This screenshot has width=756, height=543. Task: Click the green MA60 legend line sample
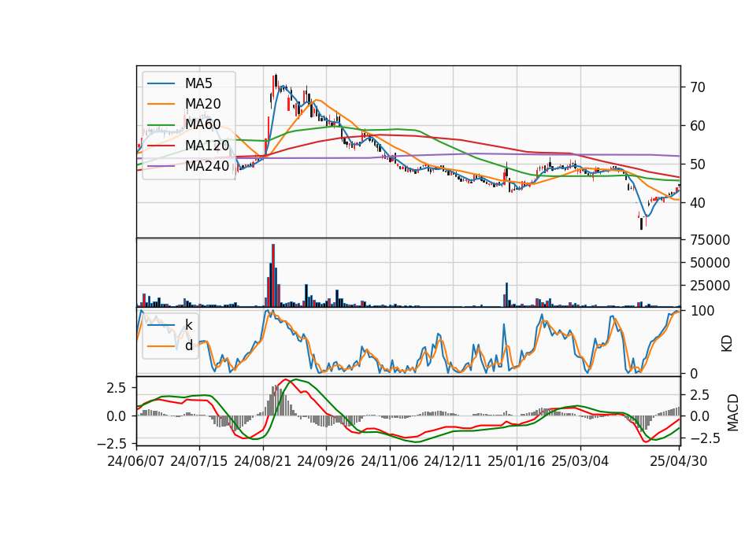pos(161,125)
